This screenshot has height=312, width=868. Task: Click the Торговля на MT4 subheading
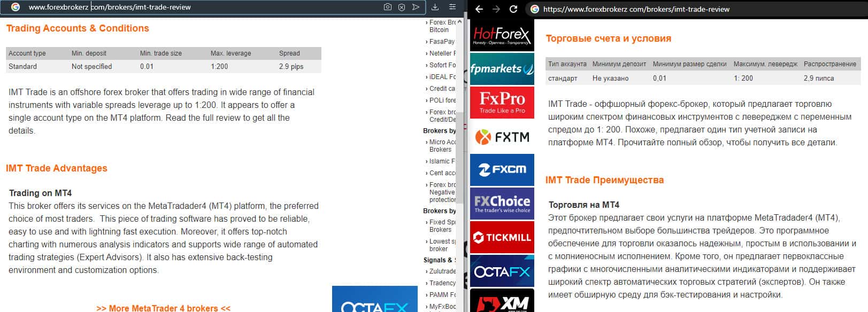583,205
